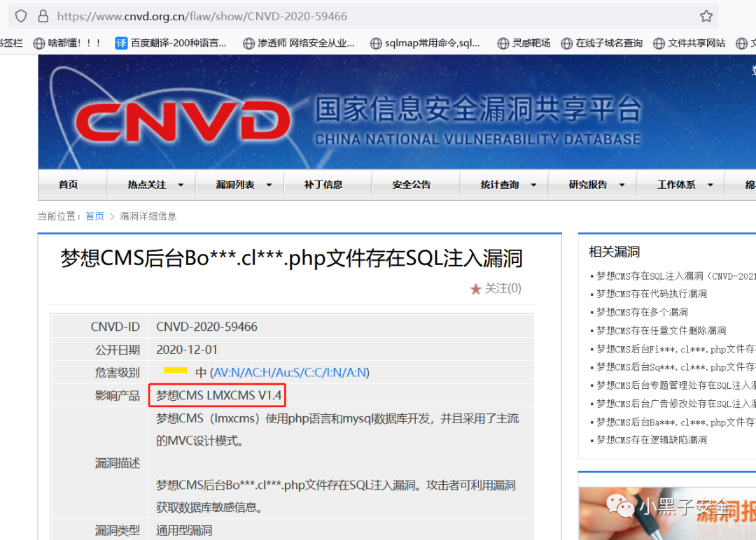Open the 工作体系 navigation menu

676,185
